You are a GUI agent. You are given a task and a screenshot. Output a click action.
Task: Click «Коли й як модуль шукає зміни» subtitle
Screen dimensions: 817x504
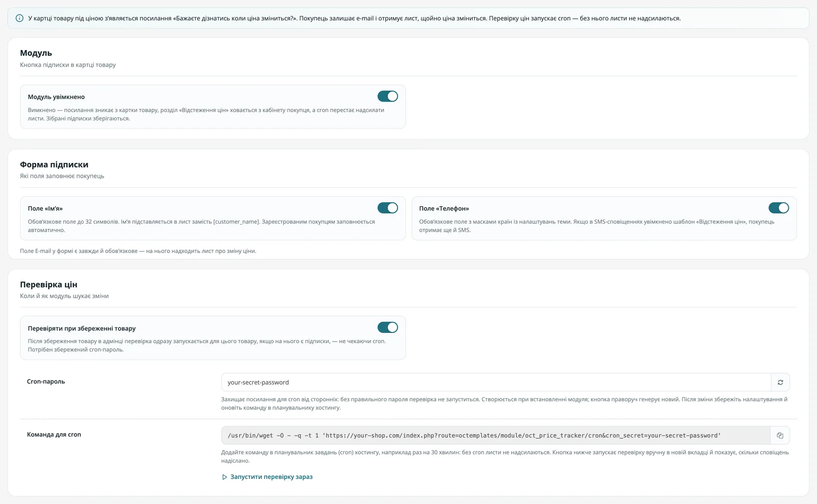tap(64, 296)
